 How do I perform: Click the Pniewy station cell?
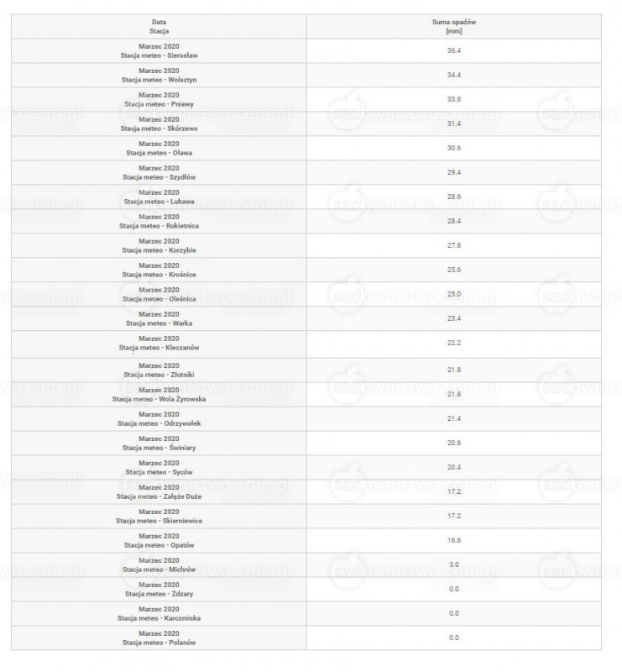(x=159, y=99)
